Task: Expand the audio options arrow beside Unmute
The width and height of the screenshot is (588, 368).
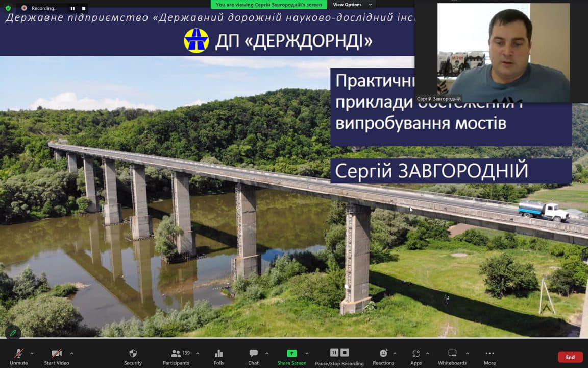Action: click(32, 353)
